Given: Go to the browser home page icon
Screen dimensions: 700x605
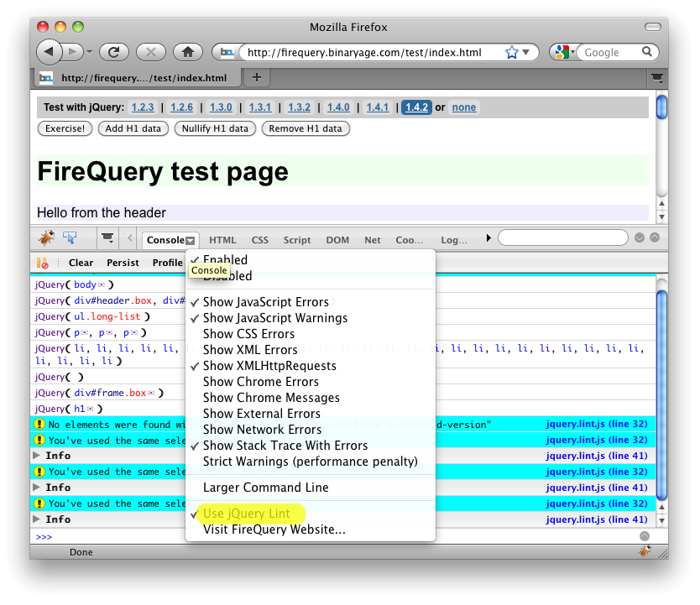Looking at the screenshot, I should (x=187, y=52).
